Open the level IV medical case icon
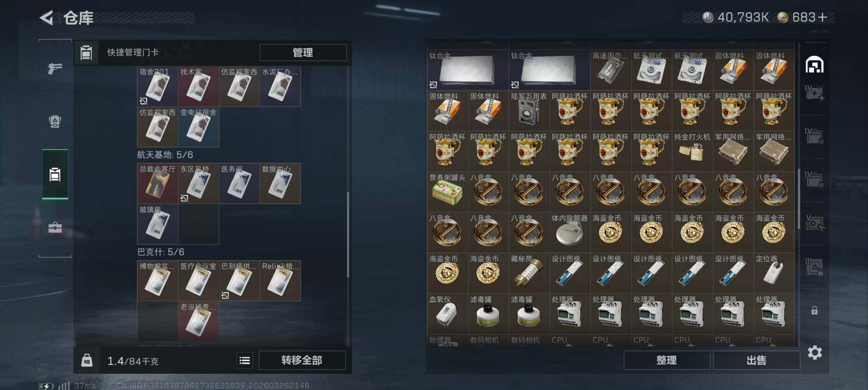The image size is (868, 390). (814, 93)
